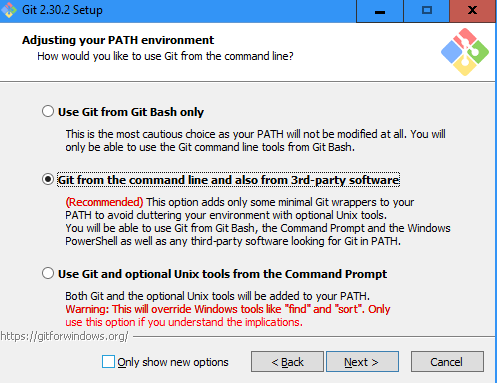Screen dimensions: 497x383
Task: Click the "Git 2.30.2 Setup" title text
Action: tap(62, 10)
